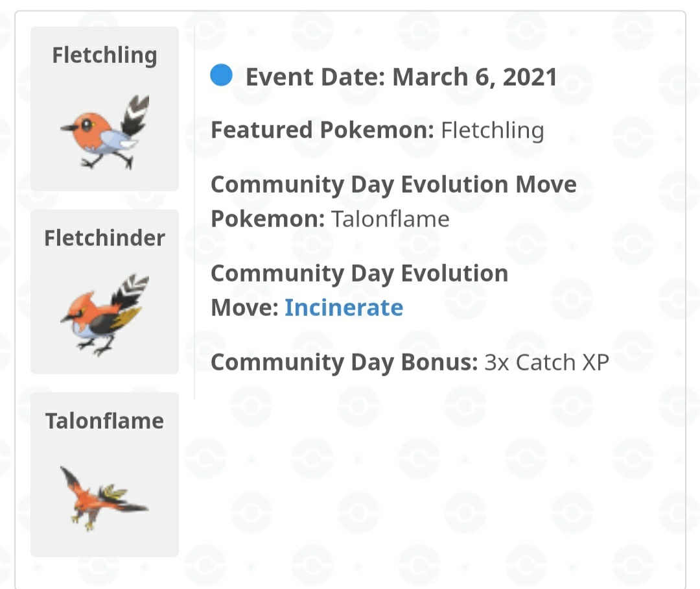This screenshot has width=700, height=589.
Task: Click the blue dot beside Event Date
Action: coord(222,76)
